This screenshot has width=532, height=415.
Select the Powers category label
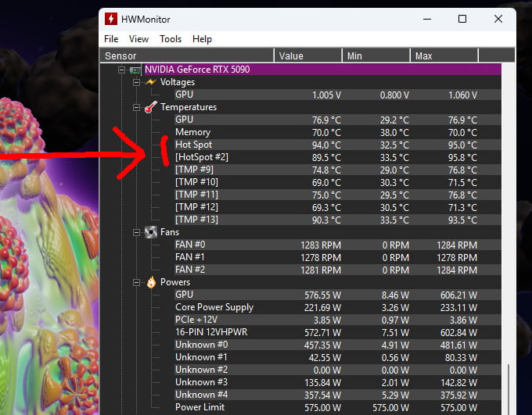coord(175,282)
